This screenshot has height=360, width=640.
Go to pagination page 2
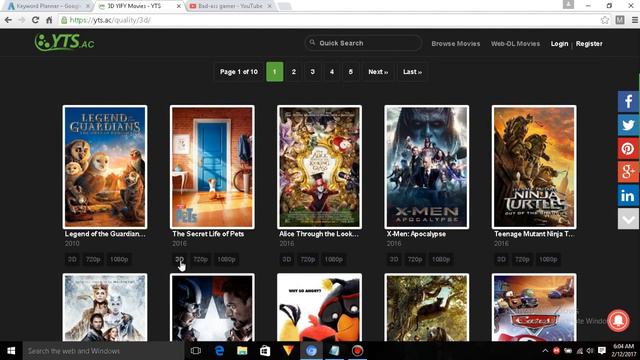click(293, 72)
